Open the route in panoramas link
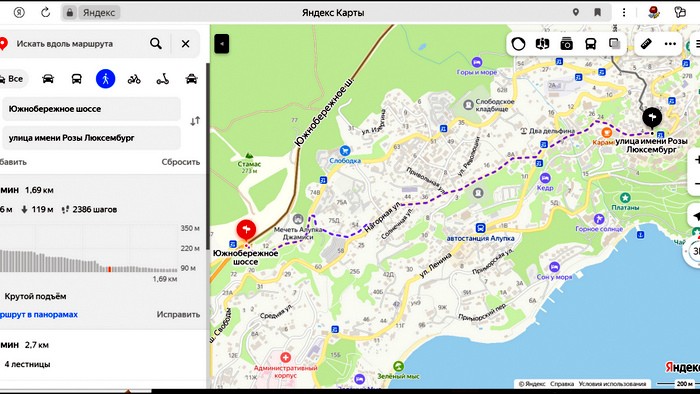Viewport: 700px width, 394px height. pyautogui.click(x=39, y=315)
